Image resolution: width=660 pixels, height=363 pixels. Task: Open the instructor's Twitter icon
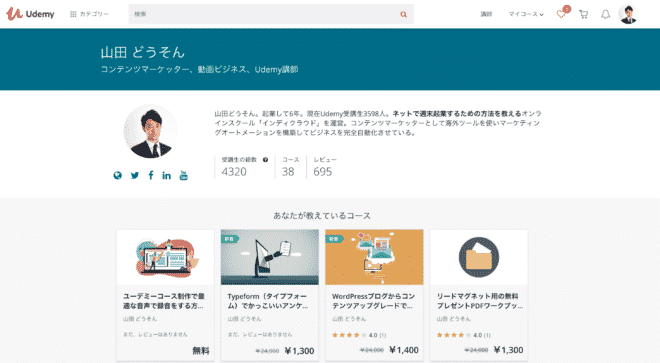135,176
